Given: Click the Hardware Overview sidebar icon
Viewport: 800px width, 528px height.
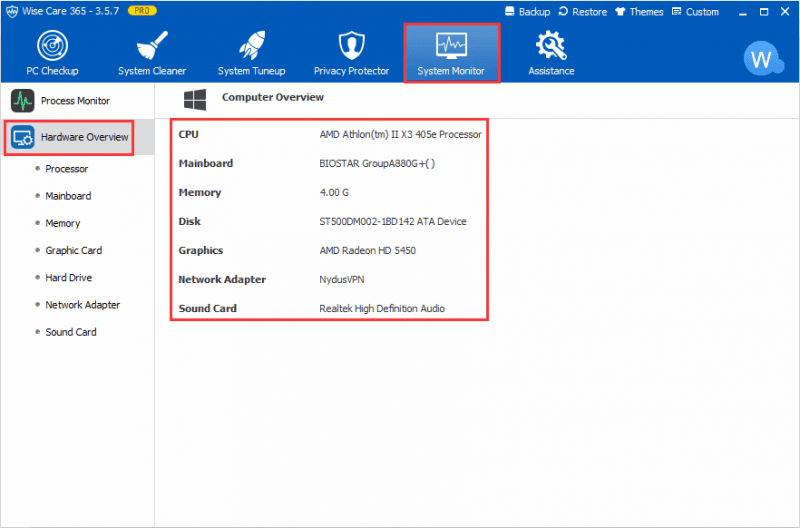Looking at the screenshot, I should coord(22,137).
